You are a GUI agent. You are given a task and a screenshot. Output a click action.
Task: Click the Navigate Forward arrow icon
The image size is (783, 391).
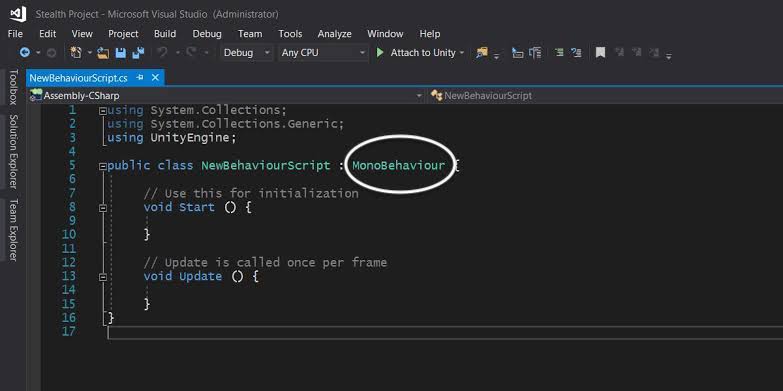(51, 52)
